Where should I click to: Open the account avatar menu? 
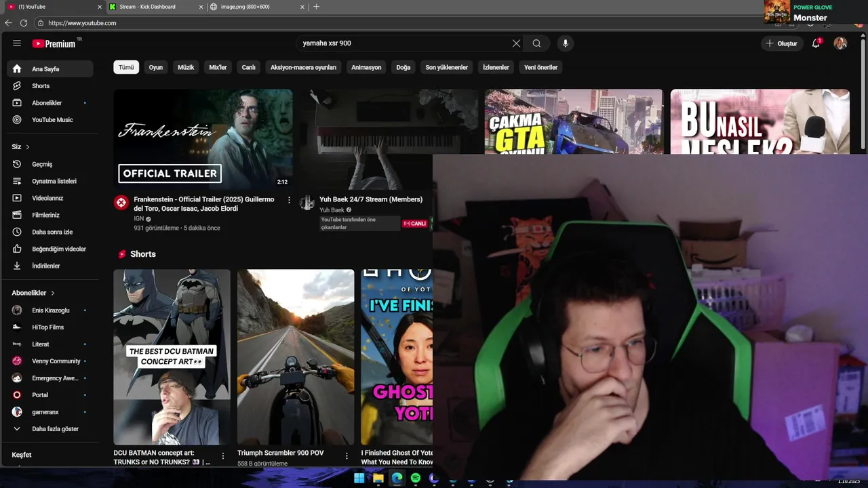click(x=840, y=43)
